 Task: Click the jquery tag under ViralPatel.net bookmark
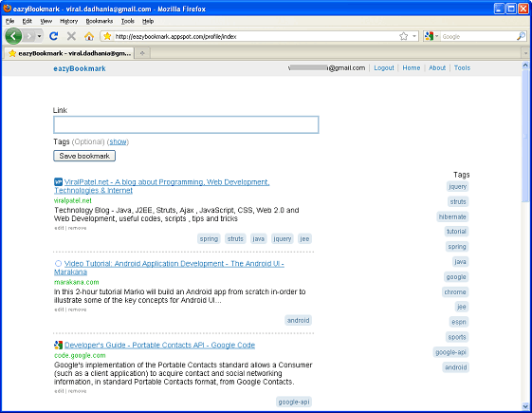(x=283, y=238)
